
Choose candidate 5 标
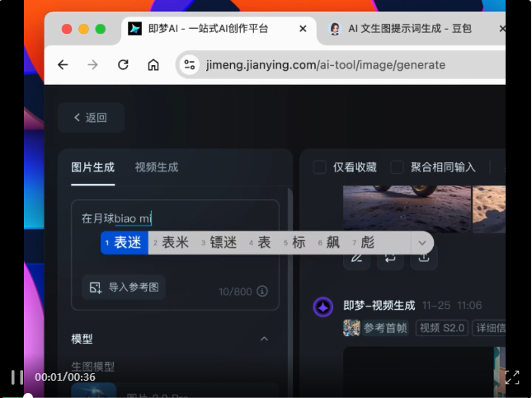tap(294, 243)
